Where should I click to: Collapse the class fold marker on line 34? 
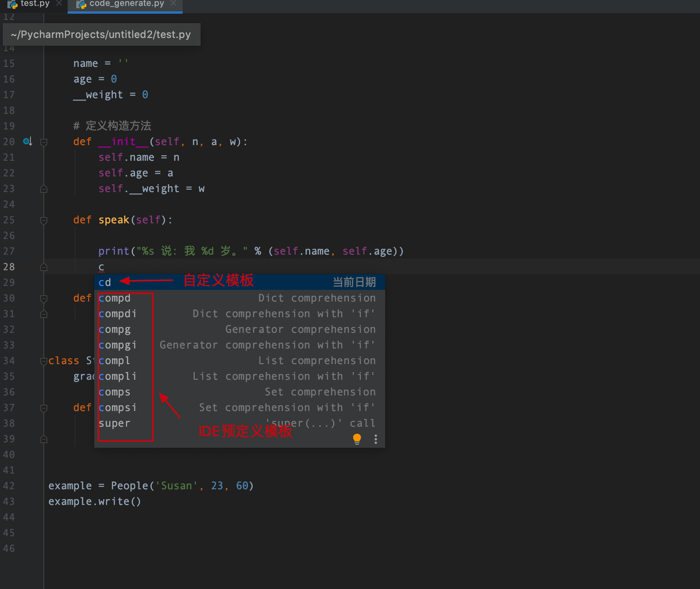coord(44,361)
